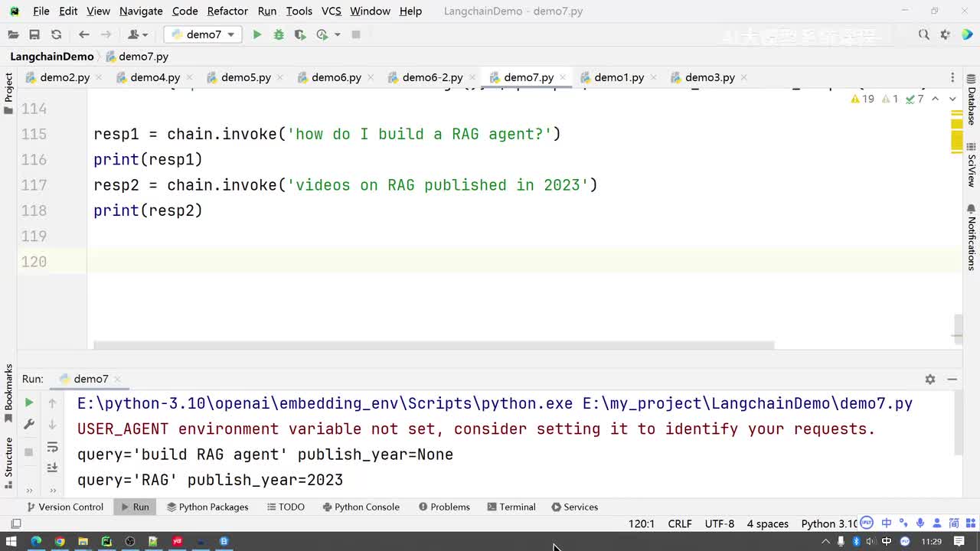The image size is (980, 551).
Task: Switch to the demo2.py editor tab
Action: tap(65, 77)
